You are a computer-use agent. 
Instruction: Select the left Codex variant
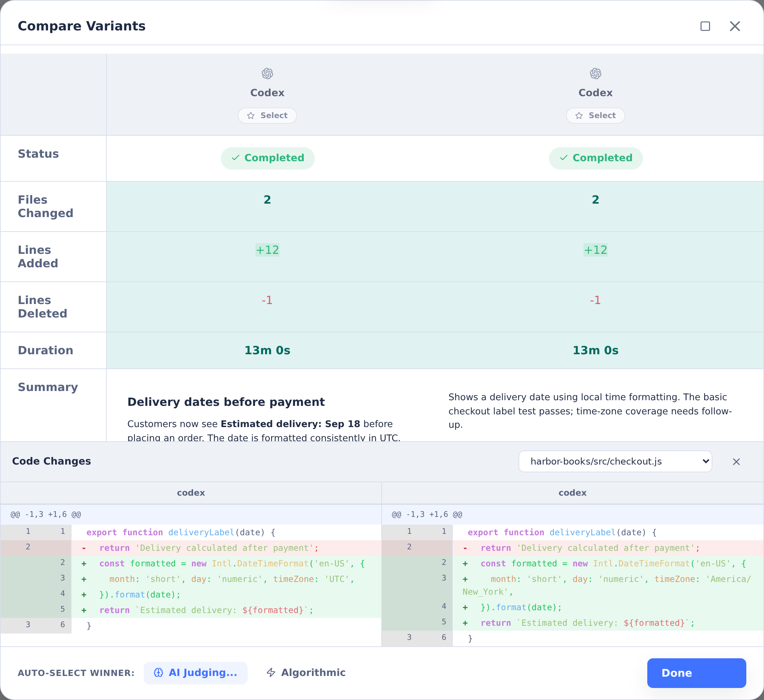coord(267,116)
